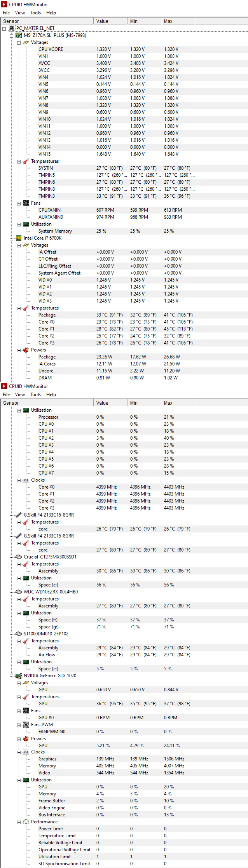Click the Crucial_CT275MX300SSD1 drive icon
Viewport: 248px width, 868px height.
(18, 557)
